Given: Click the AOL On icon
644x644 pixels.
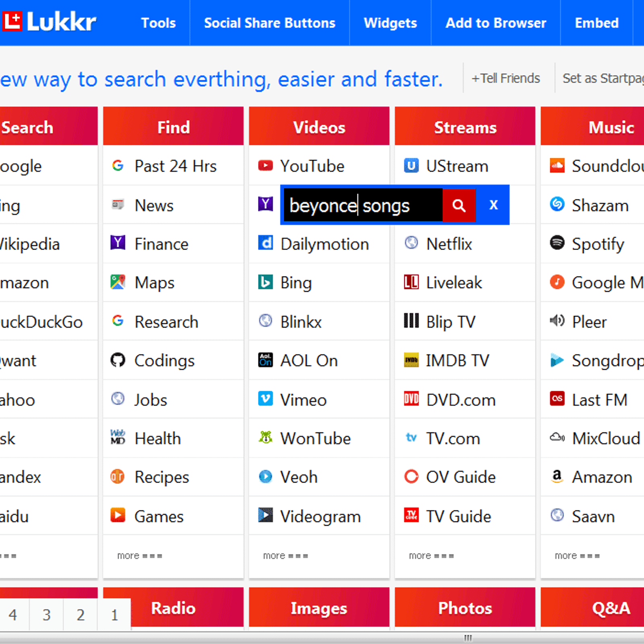Looking at the screenshot, I should point(265,360).
